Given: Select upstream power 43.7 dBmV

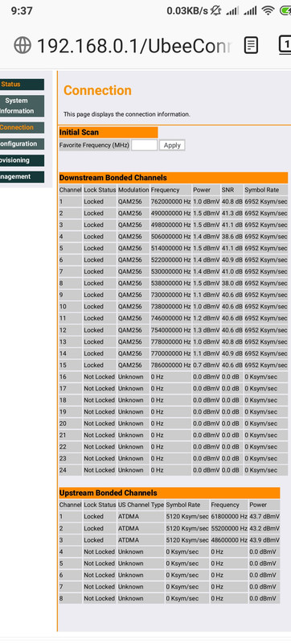Looking at the screenshot, I should coord(264,517).
